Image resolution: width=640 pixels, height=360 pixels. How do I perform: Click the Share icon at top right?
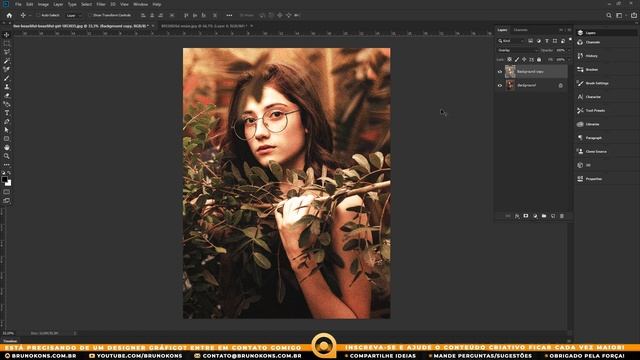coord(634,16)
